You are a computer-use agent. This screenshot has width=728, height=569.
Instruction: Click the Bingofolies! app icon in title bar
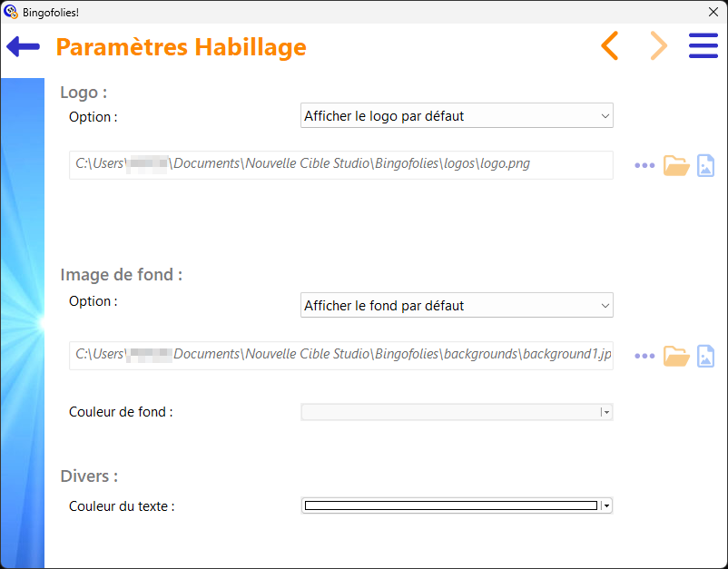(11, 12)
